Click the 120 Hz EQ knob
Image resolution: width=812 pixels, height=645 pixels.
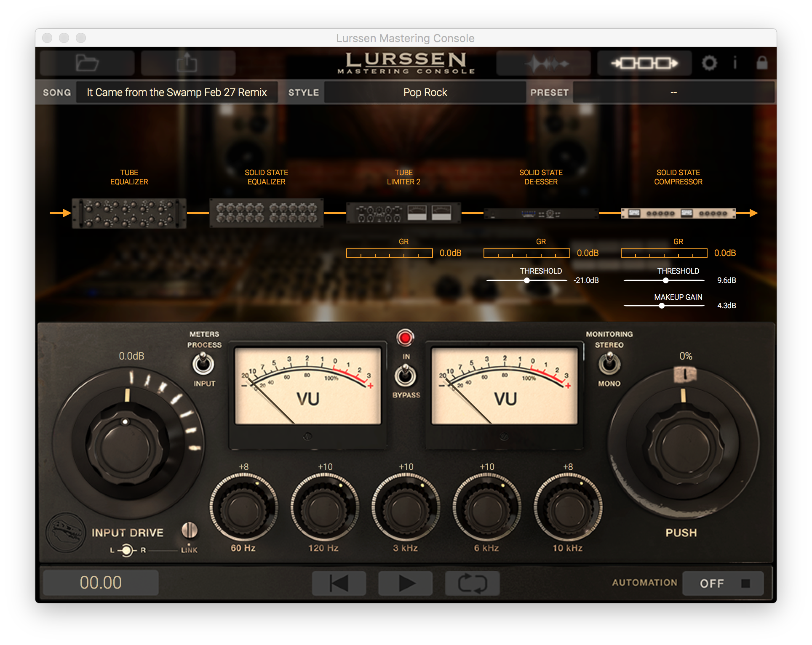(324, 508)
